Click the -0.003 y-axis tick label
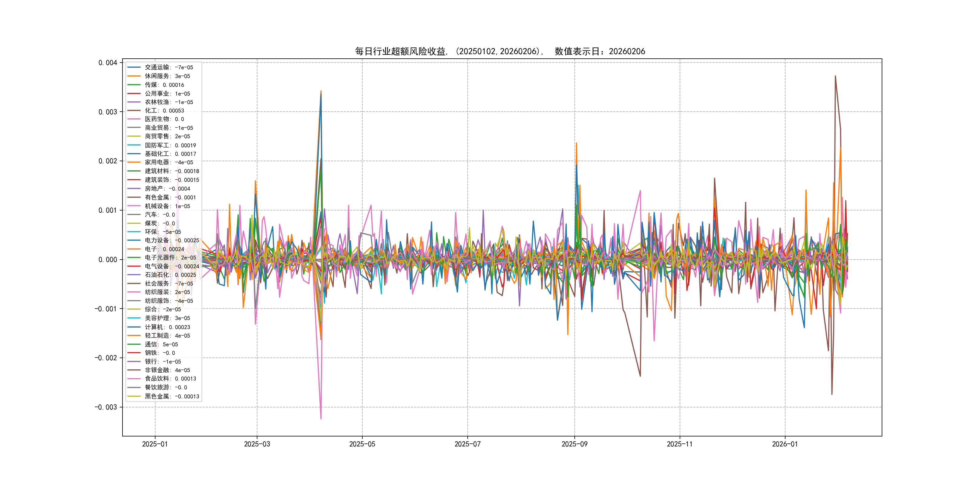The width and height of the screenshot is (980, 490). pyautogui.click(x=106, y=407)
